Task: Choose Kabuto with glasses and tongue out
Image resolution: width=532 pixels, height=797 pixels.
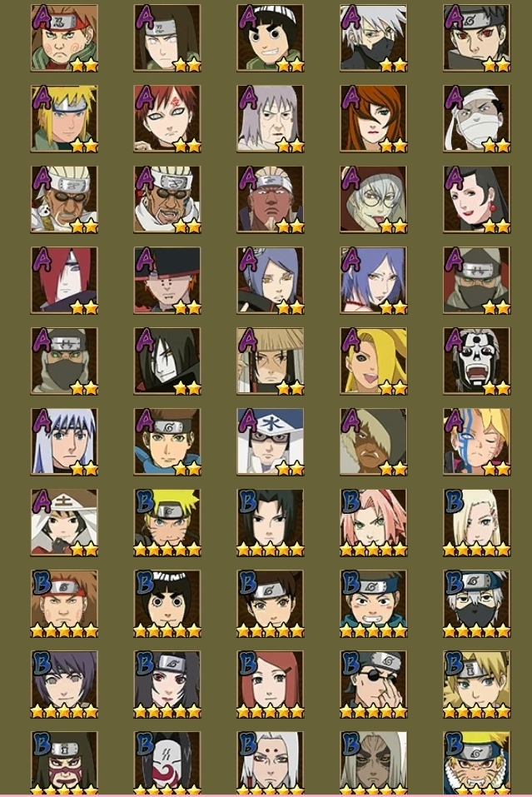Action: coord(374,199)
